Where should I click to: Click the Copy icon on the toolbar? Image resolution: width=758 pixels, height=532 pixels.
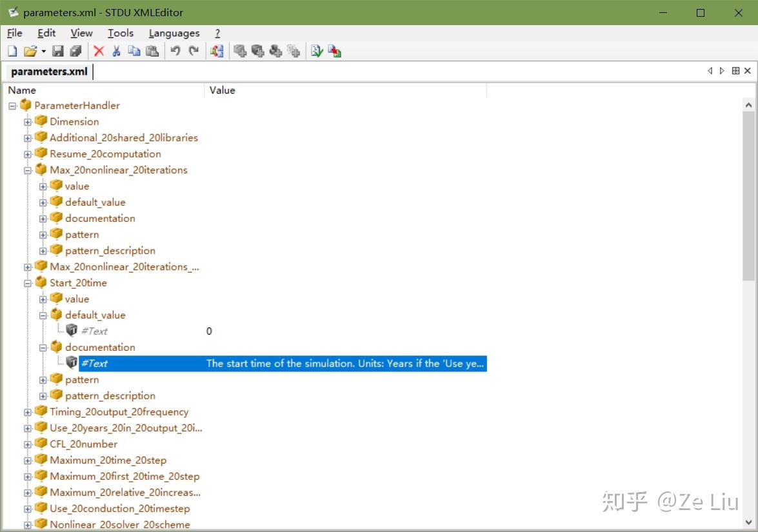click(x=134, y=51)
